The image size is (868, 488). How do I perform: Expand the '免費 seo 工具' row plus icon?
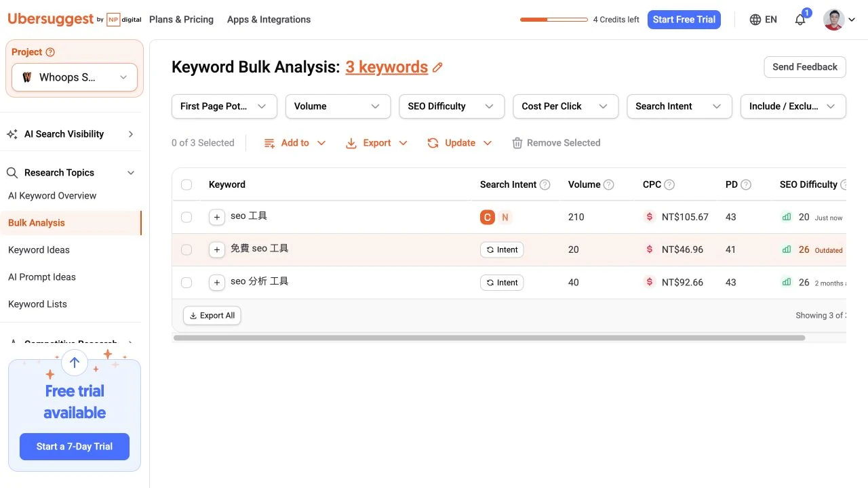coord(217,249)
